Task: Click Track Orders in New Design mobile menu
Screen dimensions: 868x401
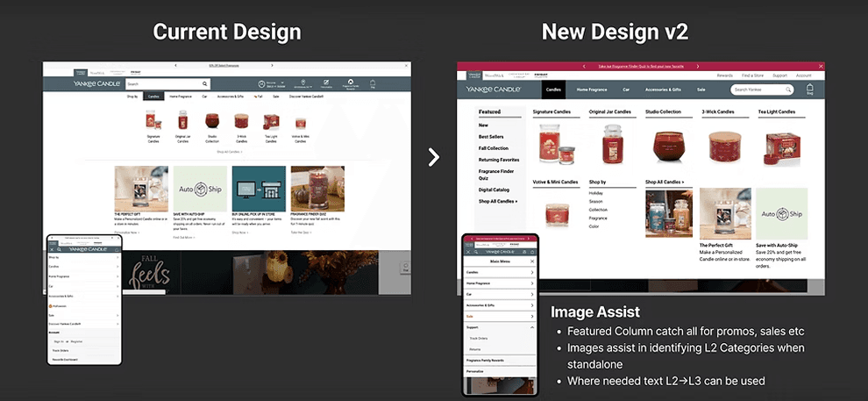Action: (x=480, y=339)
